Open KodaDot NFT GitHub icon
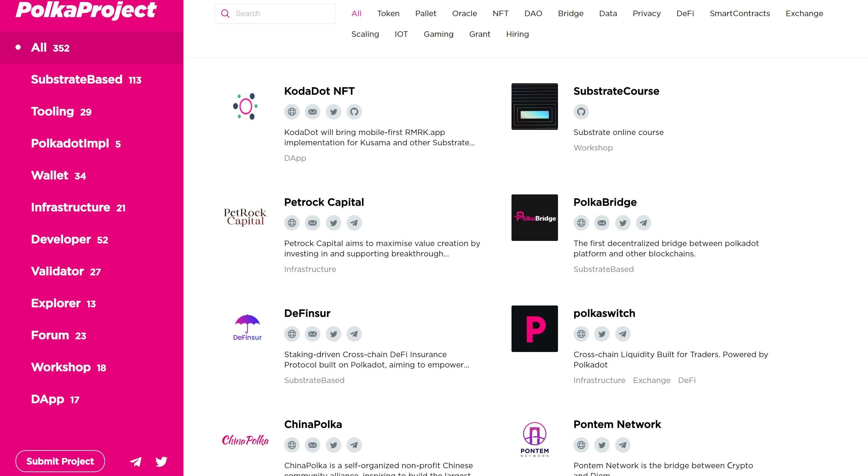Viewport: 868px width, 476px height. (354, 111)
